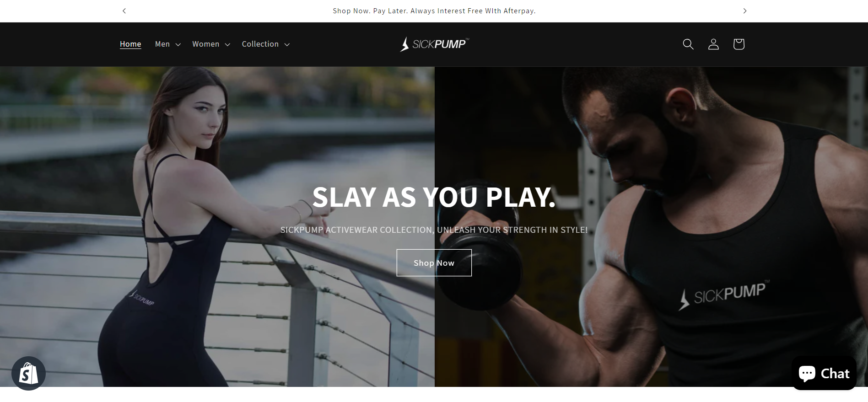Click the chevron beside Collection

coord(287,44)
